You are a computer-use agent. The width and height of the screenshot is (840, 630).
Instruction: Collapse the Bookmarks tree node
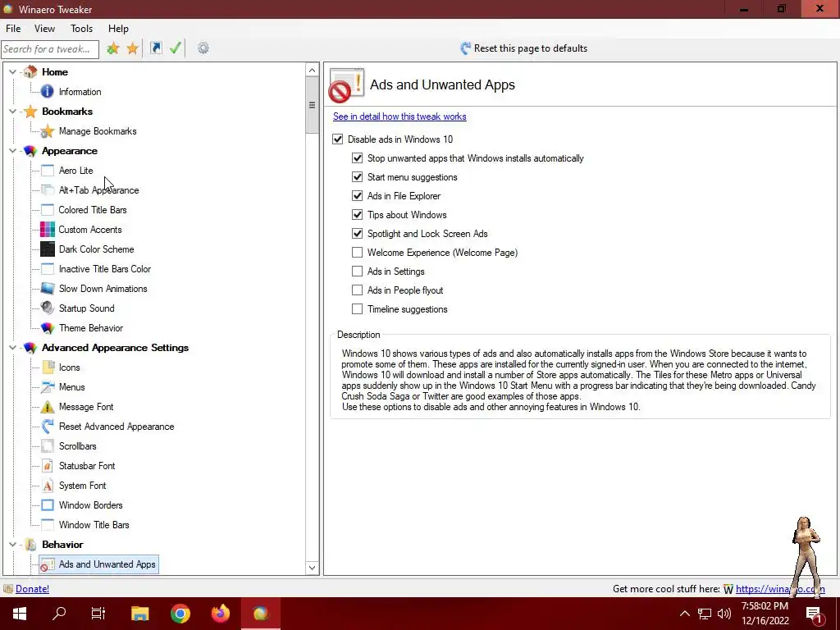pyautogui.click(x=12, y=112)
